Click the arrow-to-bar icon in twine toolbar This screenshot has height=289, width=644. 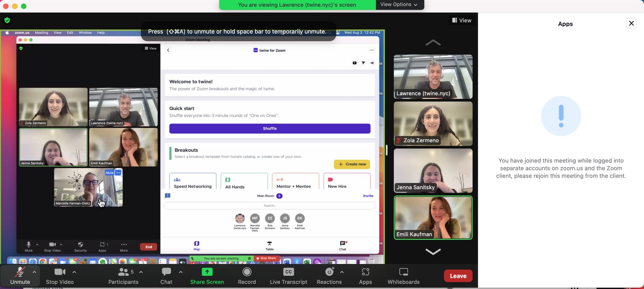[x=372, y=63]
